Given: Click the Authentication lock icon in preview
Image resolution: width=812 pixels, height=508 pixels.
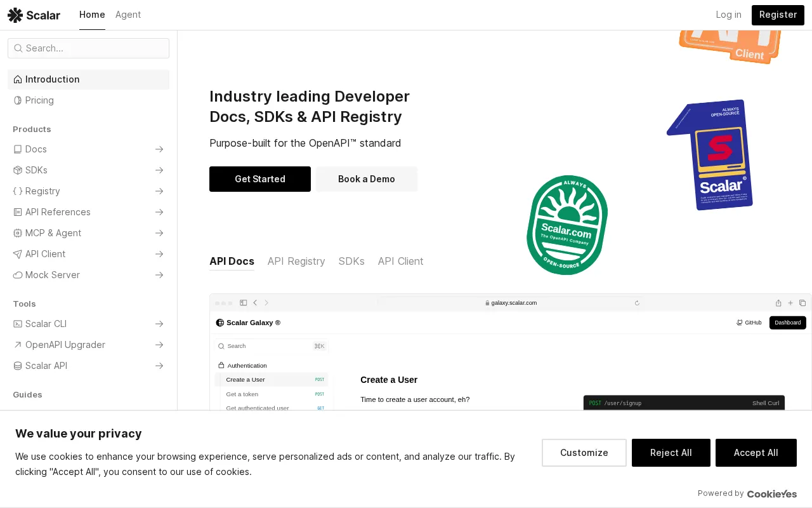Looking at the screenshot, I should (x=221, y=365).
